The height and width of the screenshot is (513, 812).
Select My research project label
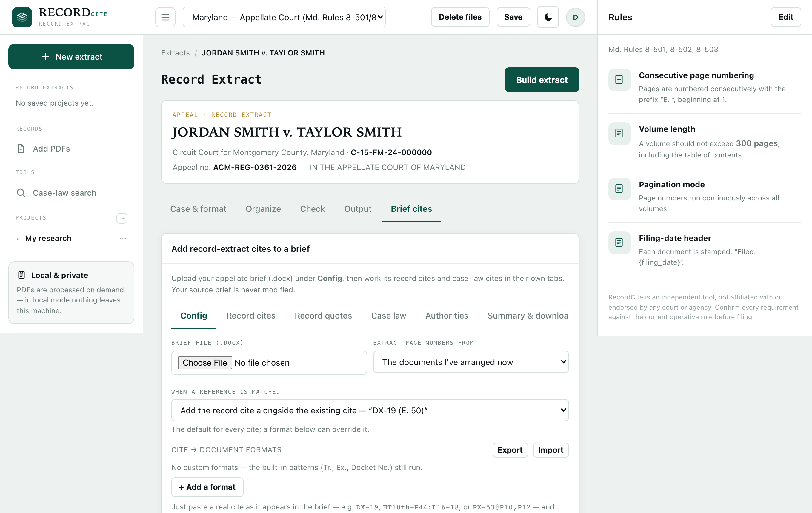click(48, 239)
